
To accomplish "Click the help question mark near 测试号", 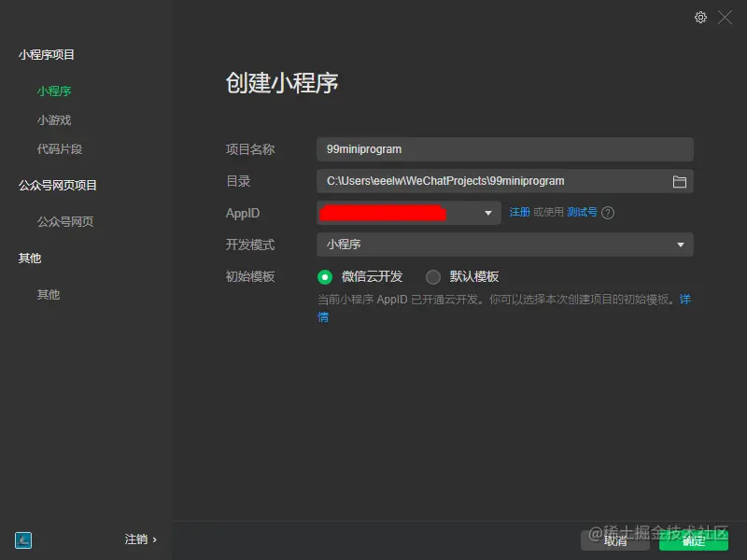I will click(608, 213).
